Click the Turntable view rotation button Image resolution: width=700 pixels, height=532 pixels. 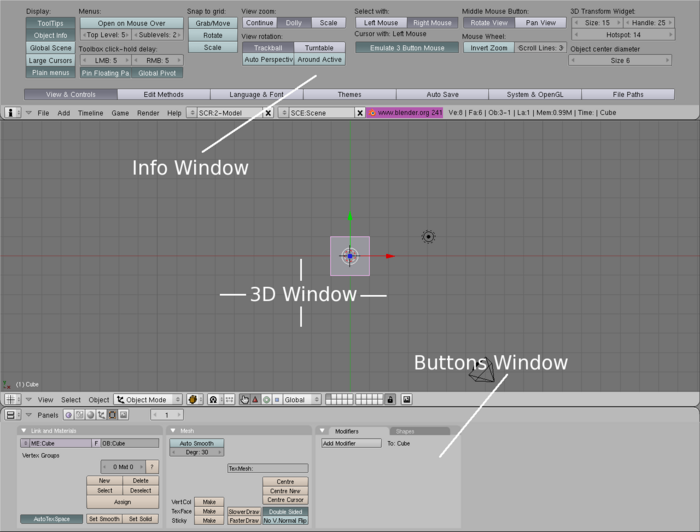[x=319, y=48]
